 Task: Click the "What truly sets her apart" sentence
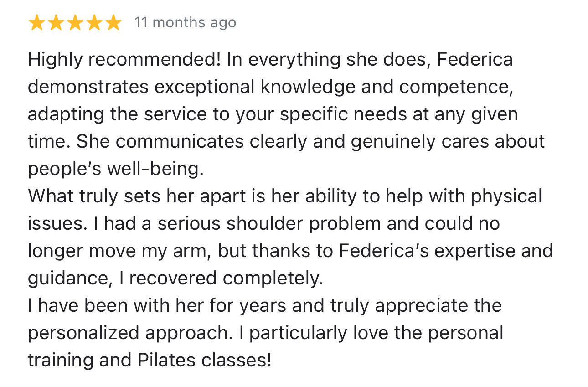(134, 196)
